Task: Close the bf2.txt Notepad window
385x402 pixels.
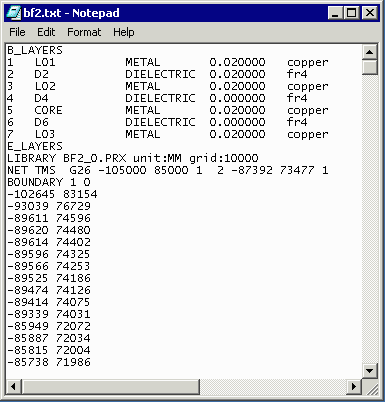Action: pos(369,13)
